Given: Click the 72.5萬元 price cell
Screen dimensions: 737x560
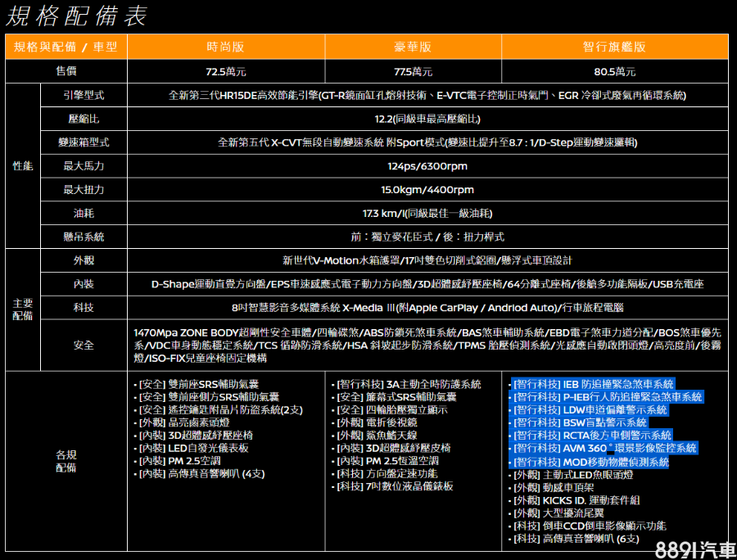Looking at the screenshot, I should click(225, 71).
